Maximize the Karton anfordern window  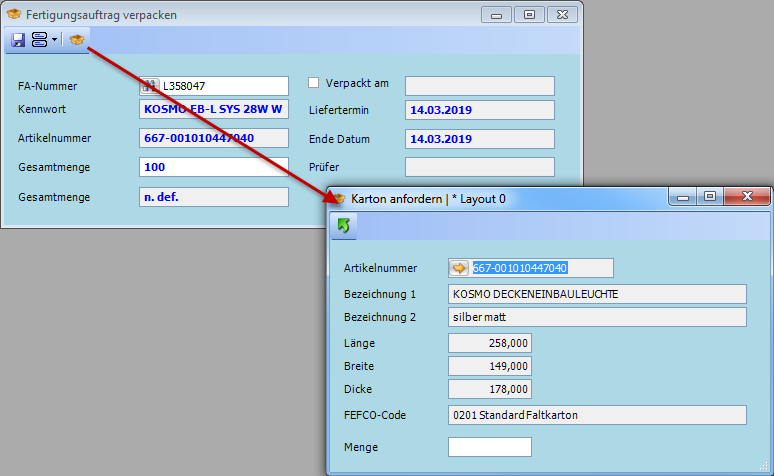click(x=710, y=198)
